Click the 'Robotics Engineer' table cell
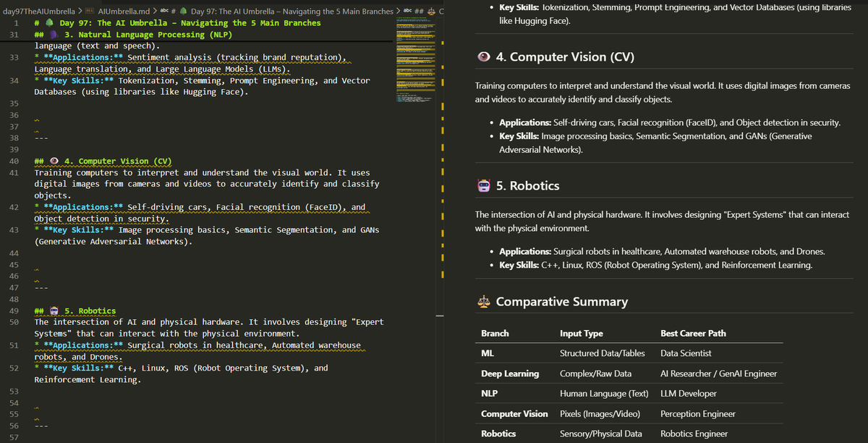Screen dimensions: 868x443 (x=694, y=434)
